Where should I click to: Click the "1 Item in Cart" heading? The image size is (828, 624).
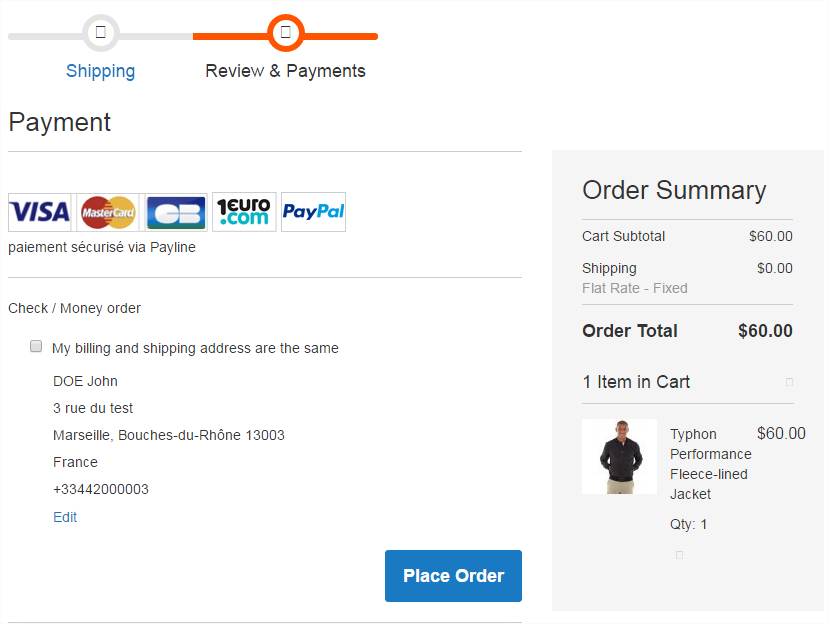click(636, 382)
